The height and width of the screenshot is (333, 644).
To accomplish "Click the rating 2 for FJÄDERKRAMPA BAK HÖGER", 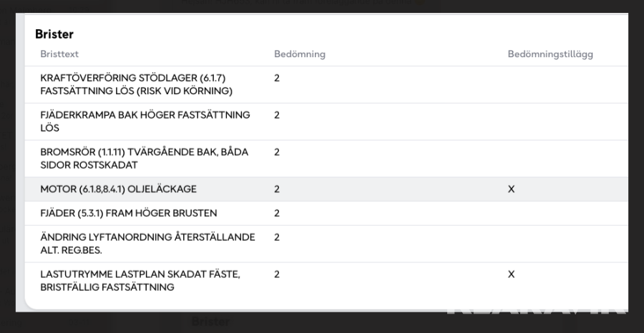I will coord(277,115).
